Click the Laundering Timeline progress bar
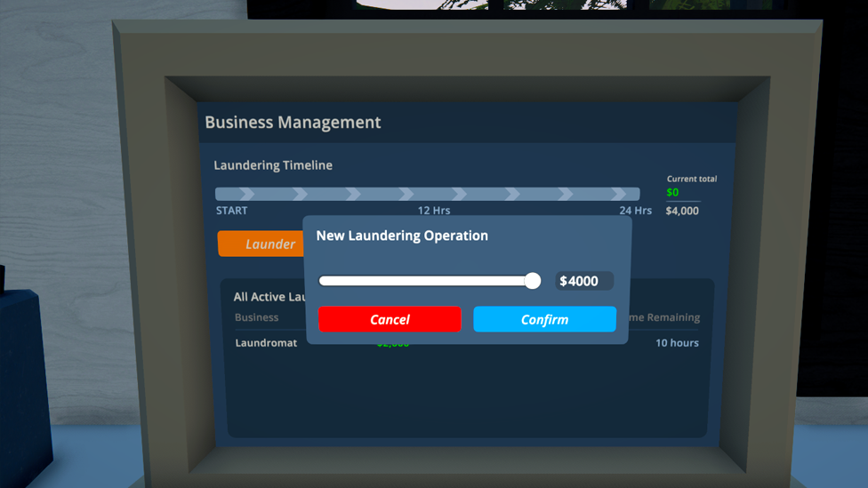Viewport: 868px width, 488px height. coord(428,194)
